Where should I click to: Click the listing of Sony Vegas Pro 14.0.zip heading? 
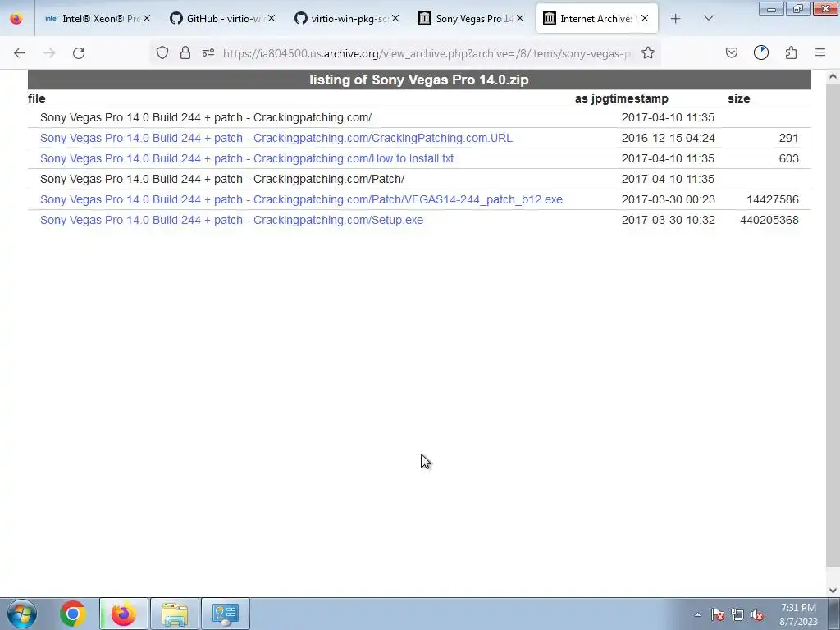pyautogui.click(x=419, y=80)
